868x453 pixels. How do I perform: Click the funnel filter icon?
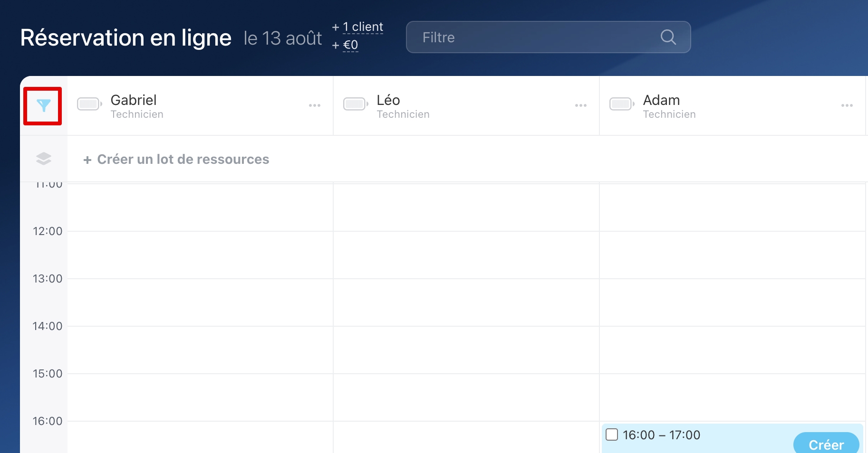(43, 106)
